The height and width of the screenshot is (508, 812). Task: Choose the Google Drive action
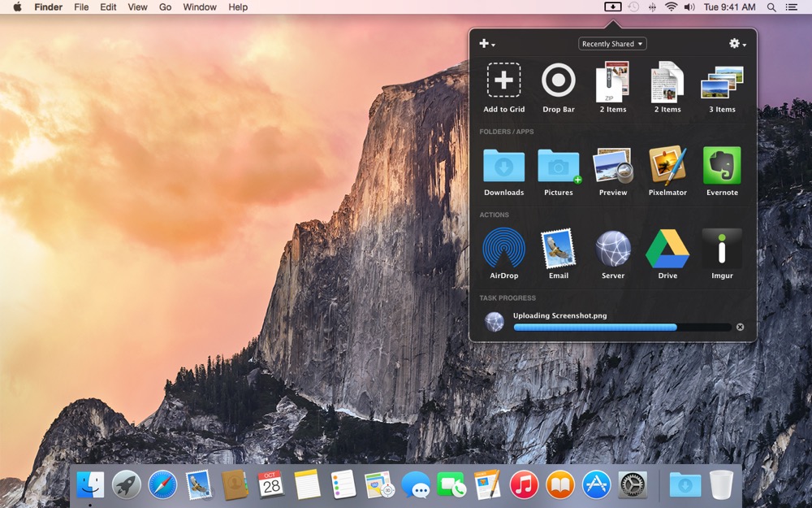[667, 249]
